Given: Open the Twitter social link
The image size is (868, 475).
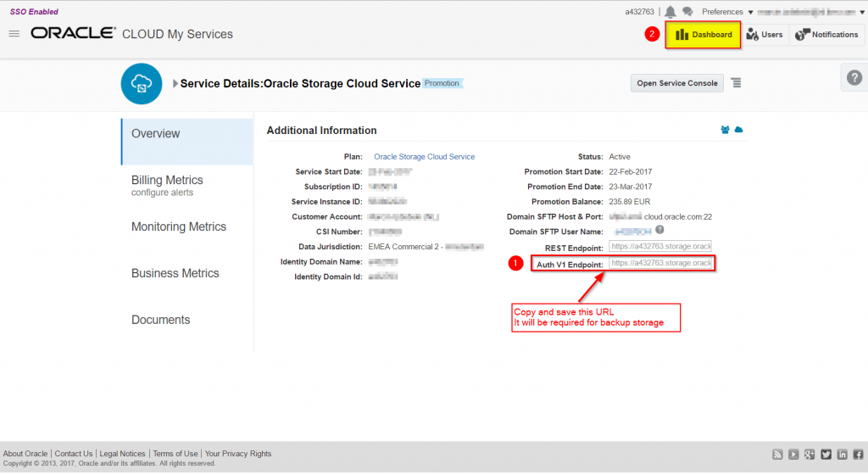Looking at the screenshot, I should (826, 455).
